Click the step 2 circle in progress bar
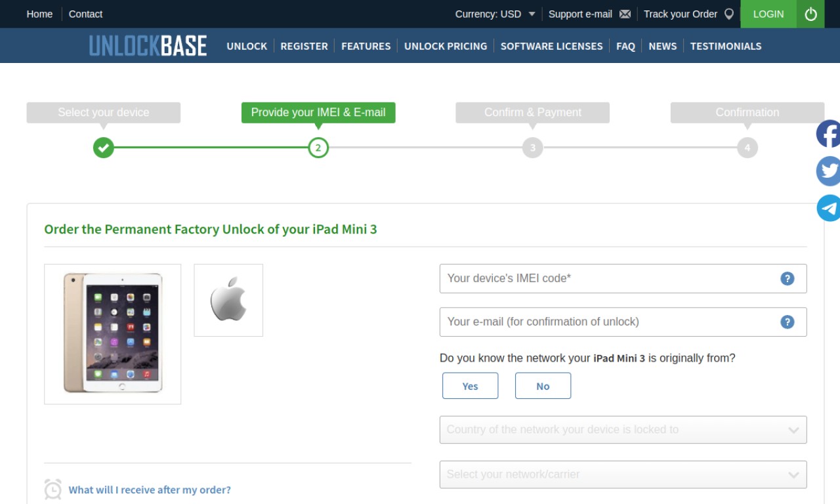The image size is (840, 504). click(x=318, y=148)
